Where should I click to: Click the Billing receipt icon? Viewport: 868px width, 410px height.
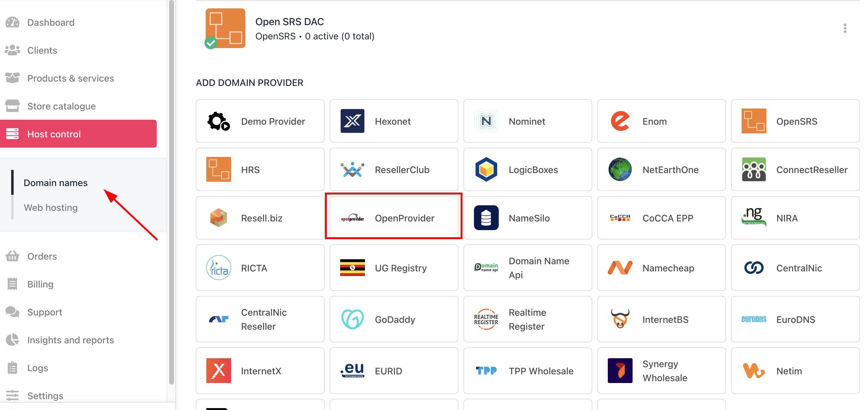click(12, 284)
